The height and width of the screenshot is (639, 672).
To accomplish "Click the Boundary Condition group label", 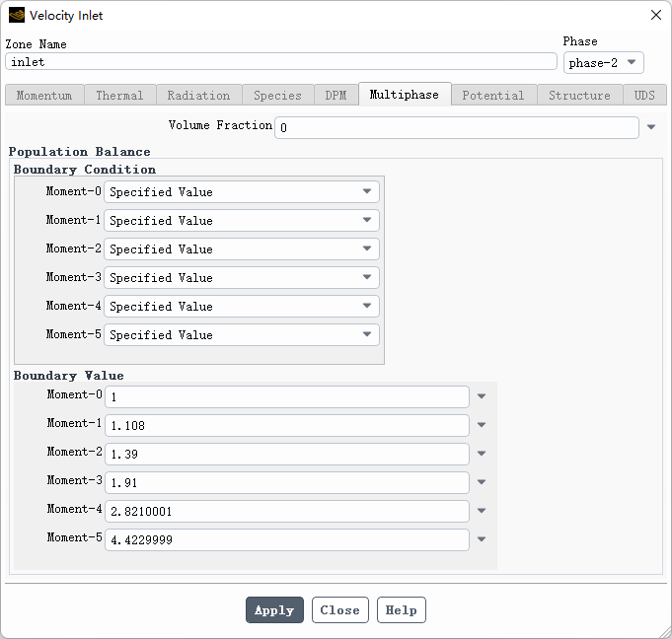I will pos(85,170).
